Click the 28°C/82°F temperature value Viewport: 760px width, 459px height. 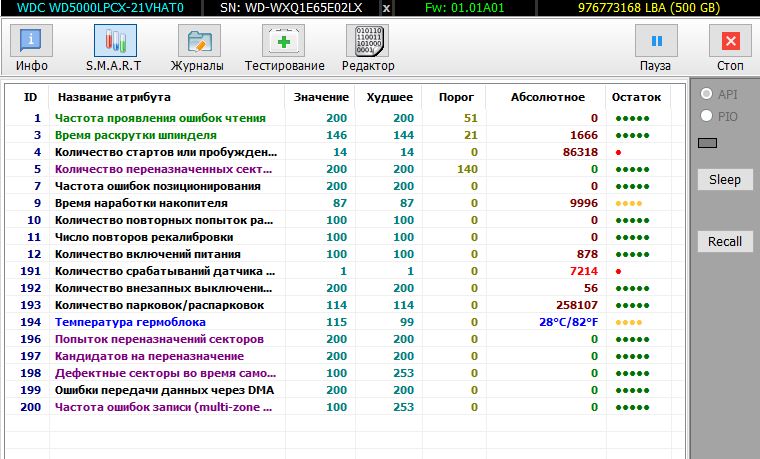[x=569, y=322]
